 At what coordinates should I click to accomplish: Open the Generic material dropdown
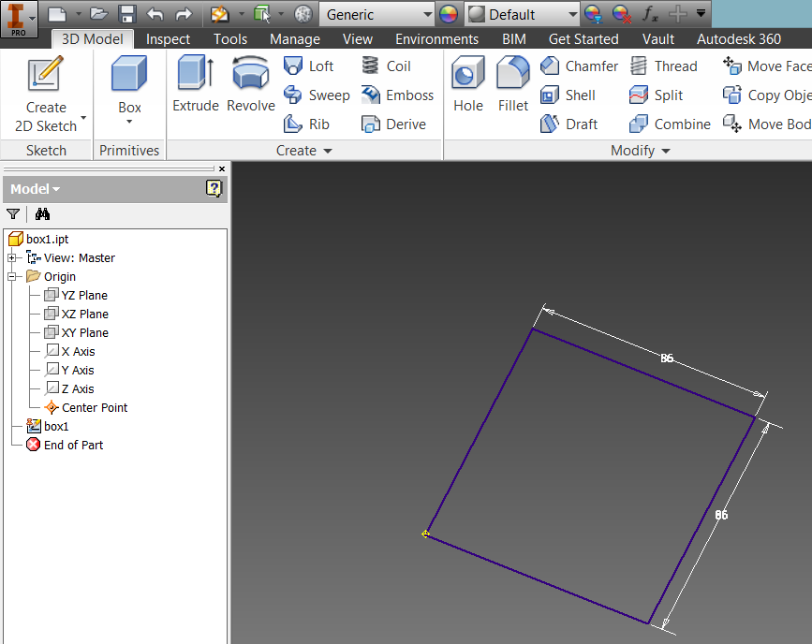click(376, 14)
